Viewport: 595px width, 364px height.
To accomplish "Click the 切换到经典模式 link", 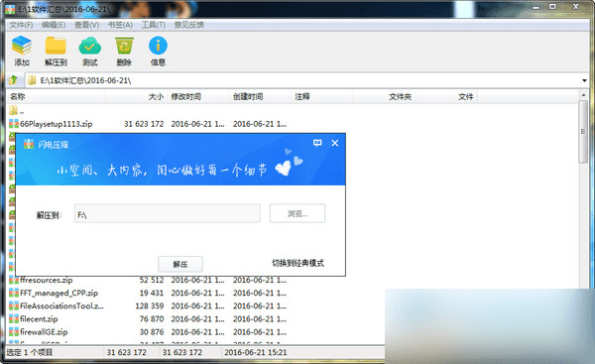I will point(297,263).
